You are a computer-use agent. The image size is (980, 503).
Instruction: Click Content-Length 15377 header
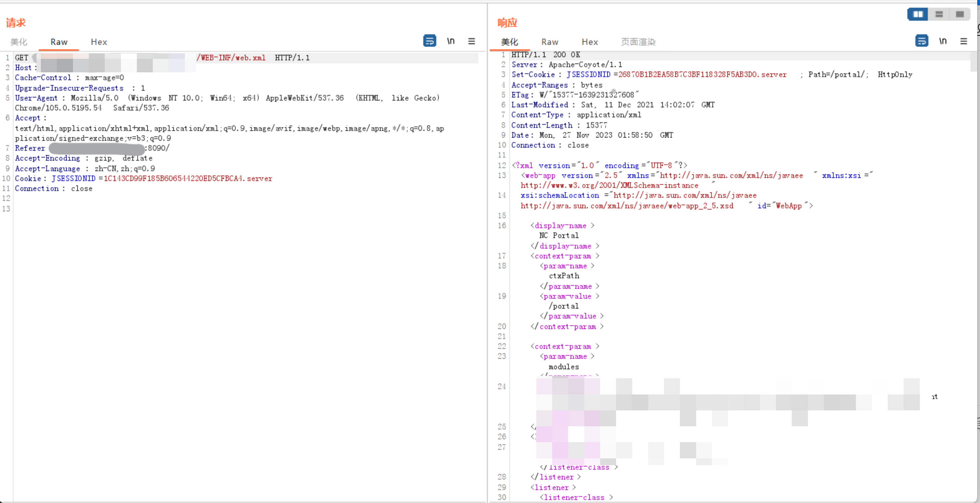[x=559, y=125]
